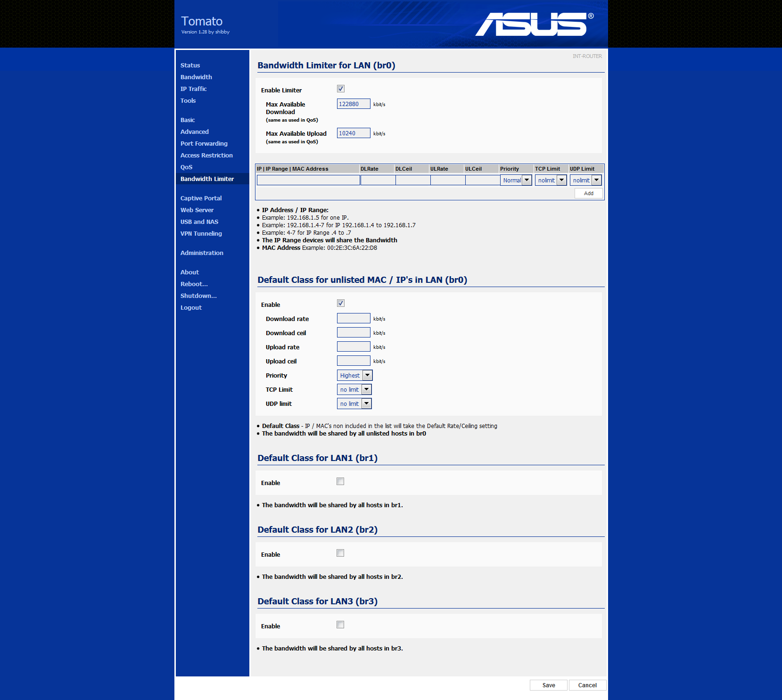Viewport: 782px width, 700px height.
Task: Enable Default Class for LAN2 (br2)
Action: pos(340,553)
